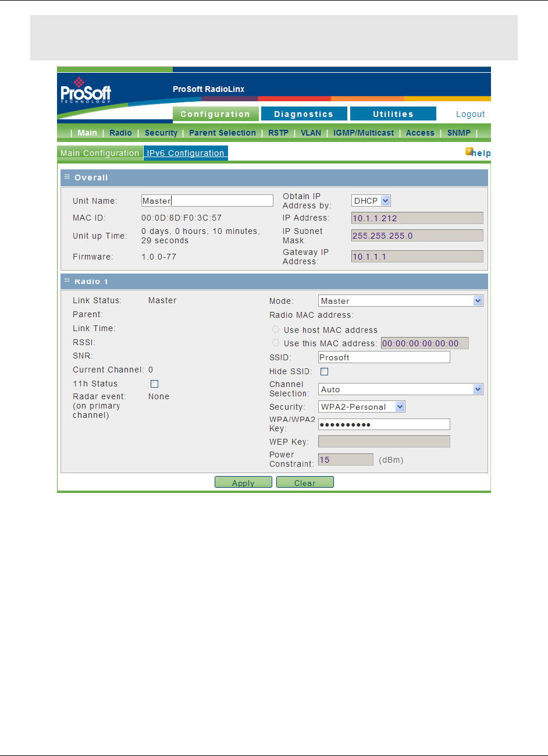Open the Security dropdown showing WPA2-Personal

[x=362, y=407]
